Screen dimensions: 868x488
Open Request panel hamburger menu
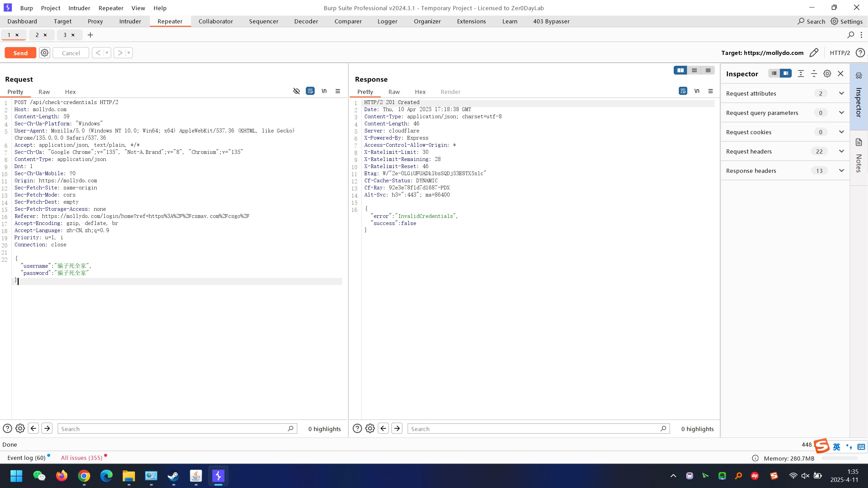click(x=338, y=91)
